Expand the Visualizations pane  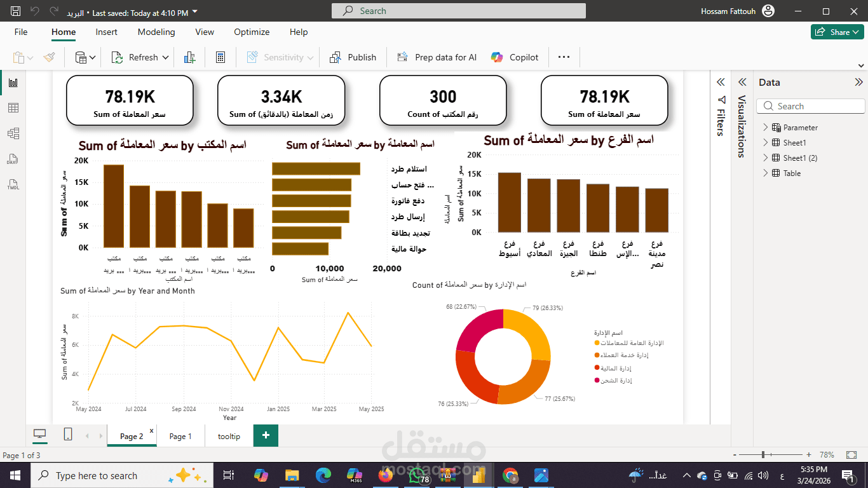point(742,82)
